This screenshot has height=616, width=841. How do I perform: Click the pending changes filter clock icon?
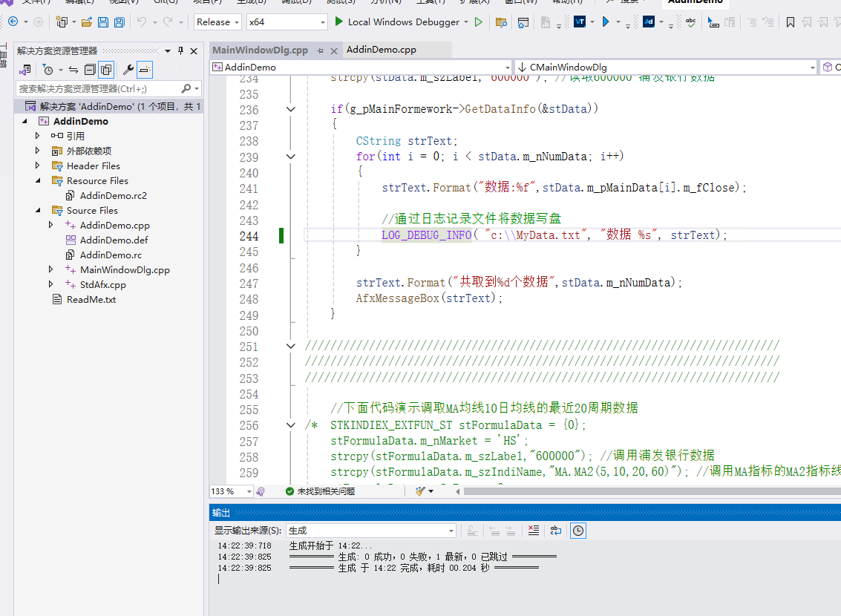pyautogui.click(x=48, y=70)
